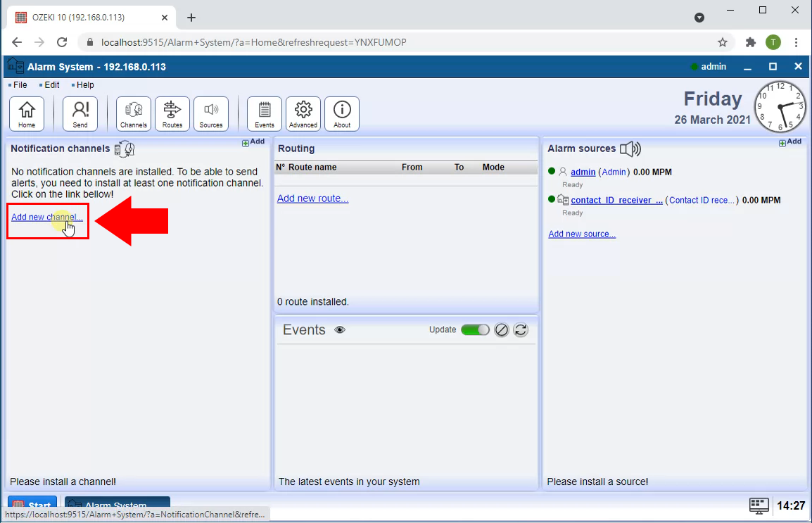812x523 pixels.
Task: Open the Channels toolbar icon
Action: 134,113
